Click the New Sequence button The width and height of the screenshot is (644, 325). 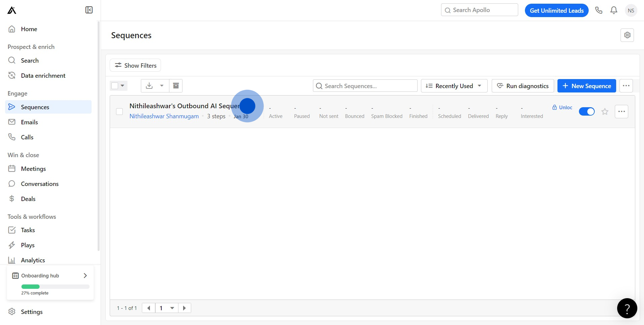click(x=586, y=86)
